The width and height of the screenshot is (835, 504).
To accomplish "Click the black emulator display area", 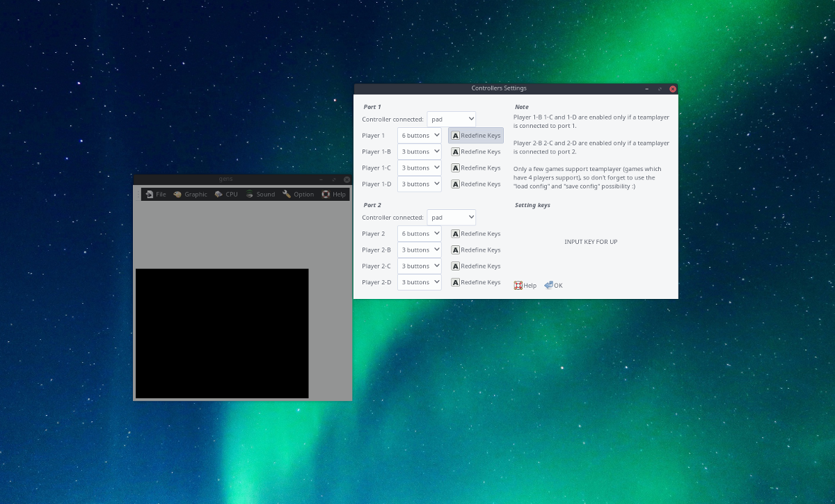I will pos(222,334).
